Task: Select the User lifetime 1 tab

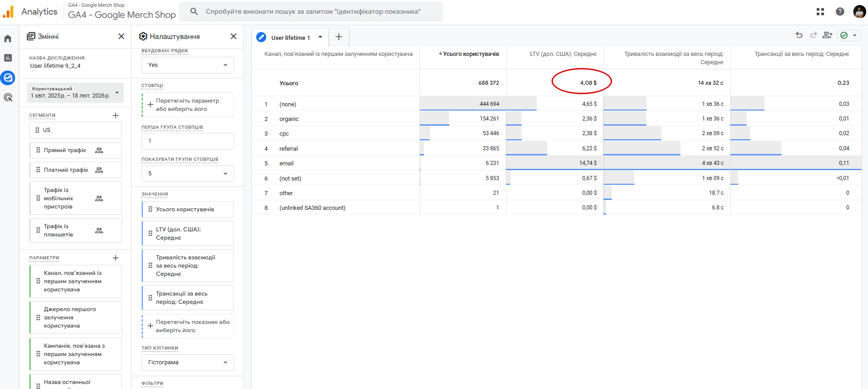Action: (x=290, y=38)
